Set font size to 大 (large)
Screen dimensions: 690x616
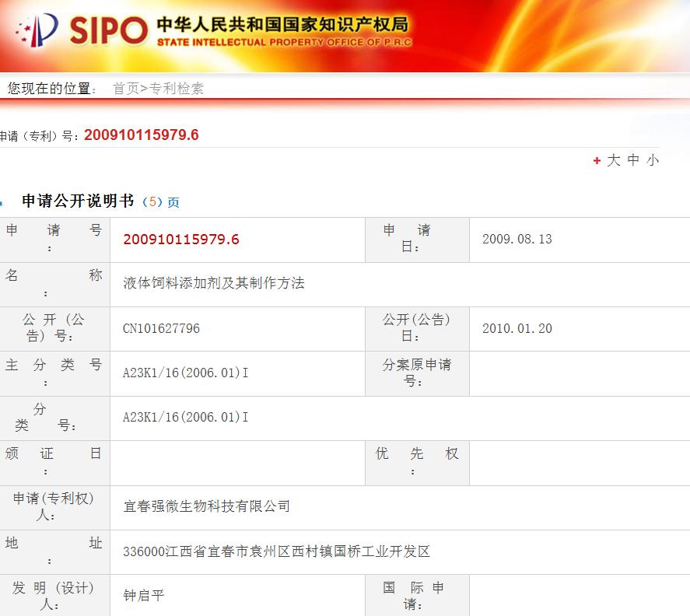614,160
